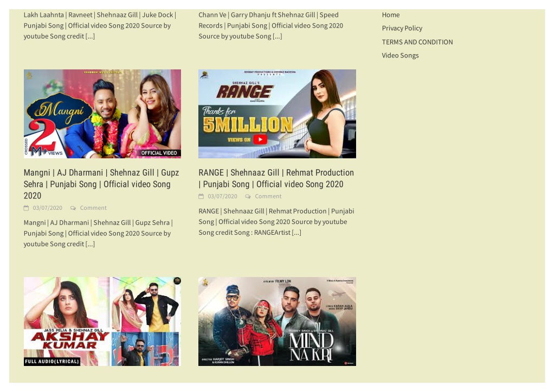Screen dimensions: 555x392
Task: Click Comment link under RANGE post
Action: click(x=268, y=196)
